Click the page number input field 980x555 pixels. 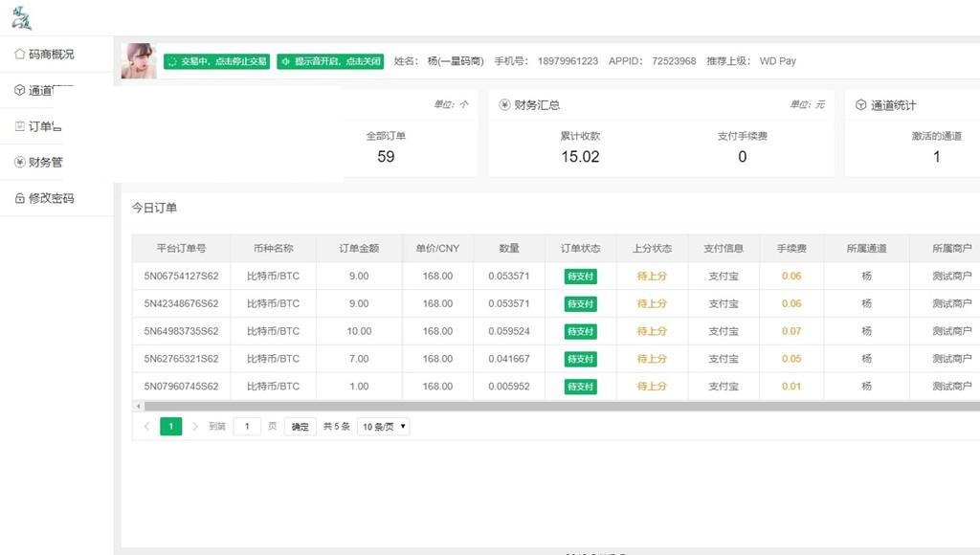(247, 427)
